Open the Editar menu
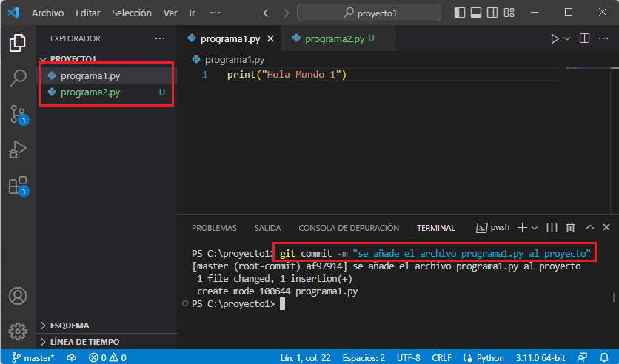This screenshot has width=619, height=364. click(87, 13)
